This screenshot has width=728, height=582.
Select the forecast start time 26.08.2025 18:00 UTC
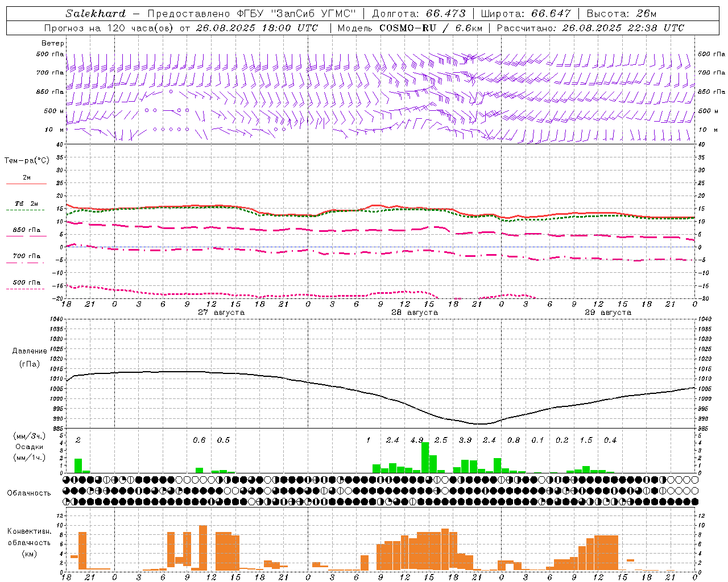[257, 28]
